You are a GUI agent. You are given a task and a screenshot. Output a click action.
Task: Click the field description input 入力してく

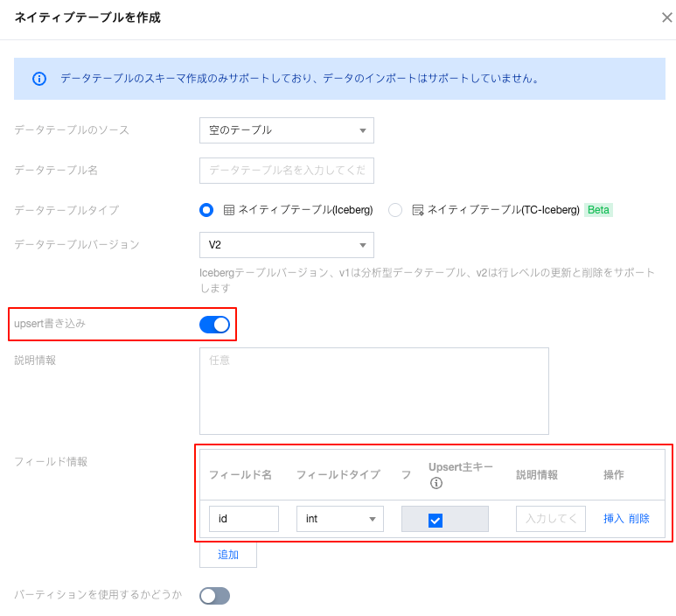[x=551, y=519]
